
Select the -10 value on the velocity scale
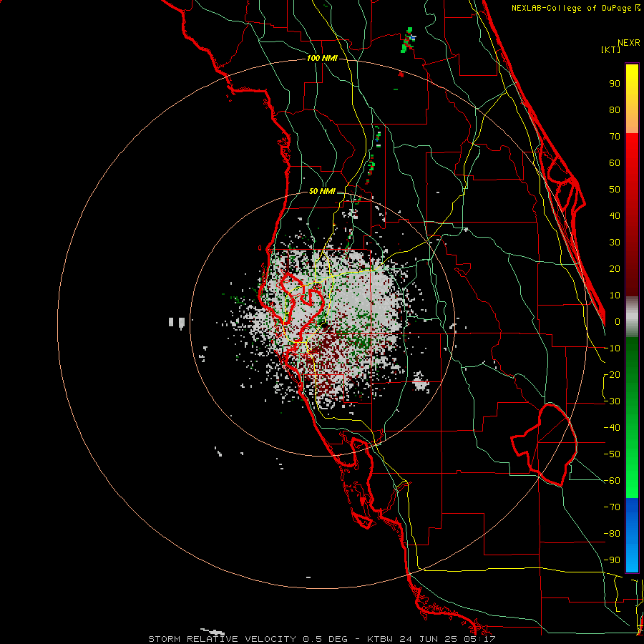pyautogui.click(x=612, y=348)
